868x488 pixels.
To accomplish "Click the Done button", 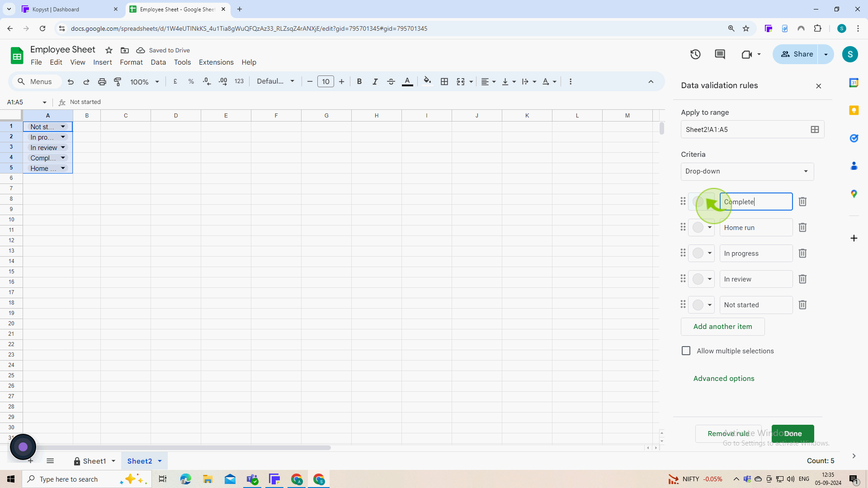I will click(793, 433).
